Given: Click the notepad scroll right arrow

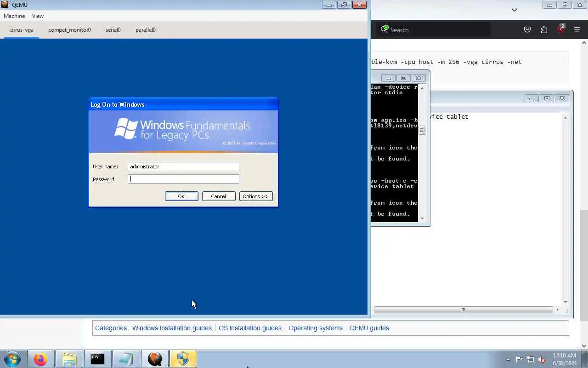Looking at the screenshot, I should click(x=557, y=310).
